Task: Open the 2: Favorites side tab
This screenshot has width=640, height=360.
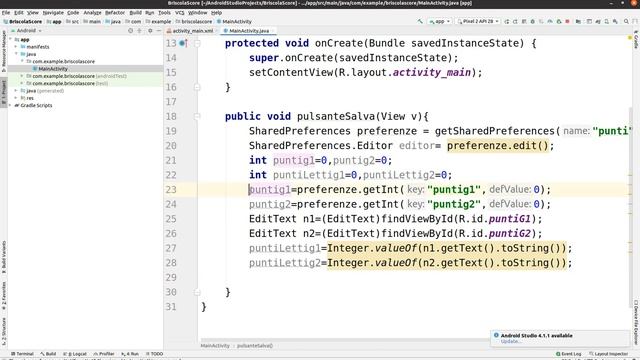Action: [x=4, y=296]
